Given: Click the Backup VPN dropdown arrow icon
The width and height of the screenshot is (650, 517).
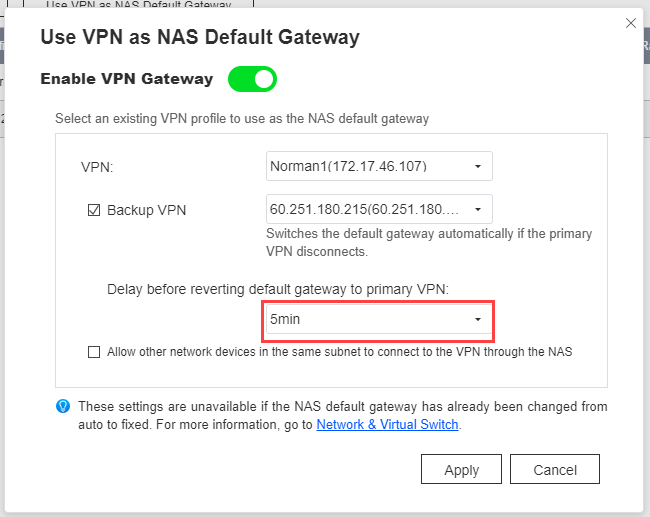Looking at the screenshot, I should tap(478, 209).
